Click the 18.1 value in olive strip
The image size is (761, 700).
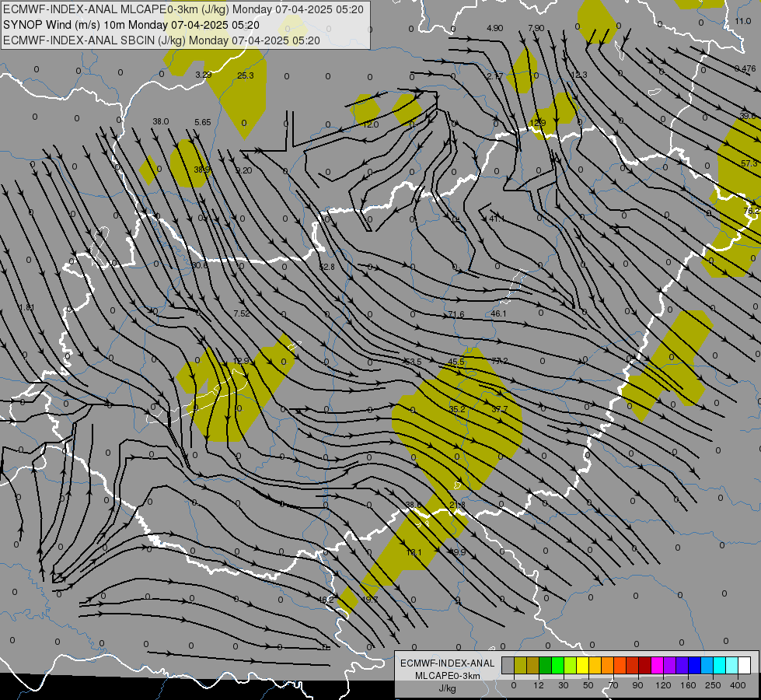[x=414, y=552]
